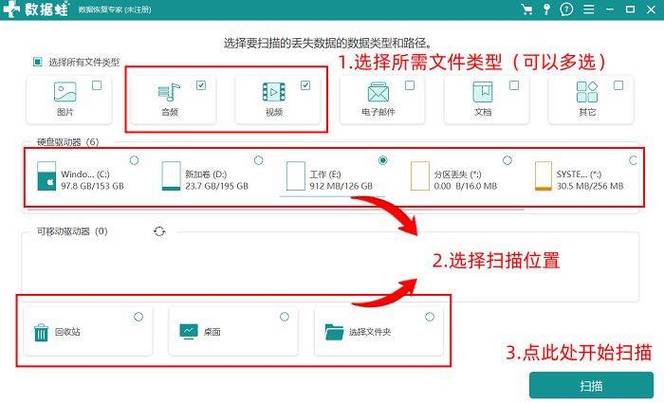
Task: Start scanning with the 扫描 button
Action: (x=591, y=386)
